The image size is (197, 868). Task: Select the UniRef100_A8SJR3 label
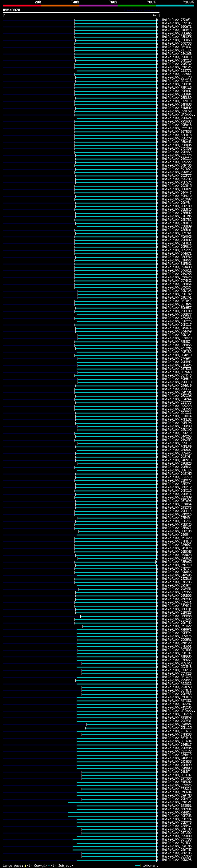pos(177,664)
